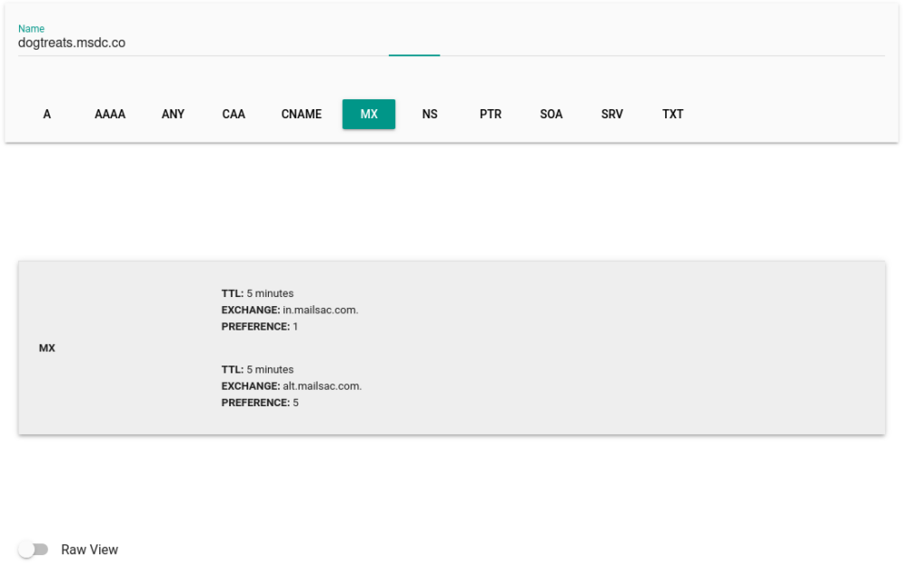
Task: Switch to TXT record lookup
Action: [673, 115]
